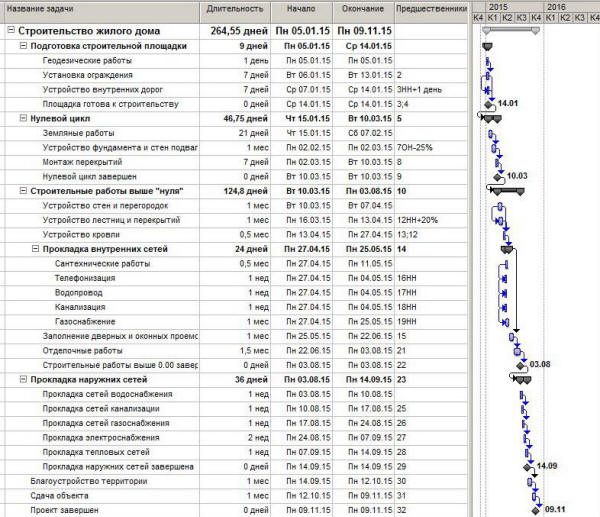Collapse the Нулевой цикл group
The image size is (600, 517).
click(x=23, y=118)
